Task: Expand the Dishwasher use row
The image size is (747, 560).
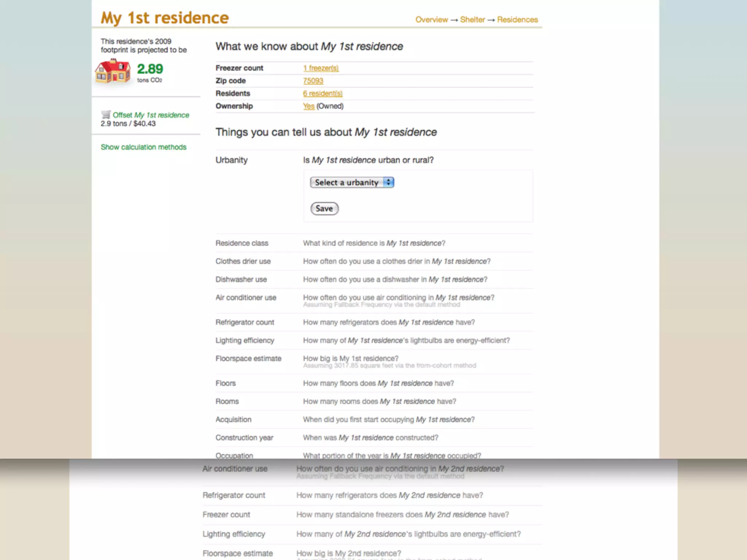Action: [x=395, y=280]
